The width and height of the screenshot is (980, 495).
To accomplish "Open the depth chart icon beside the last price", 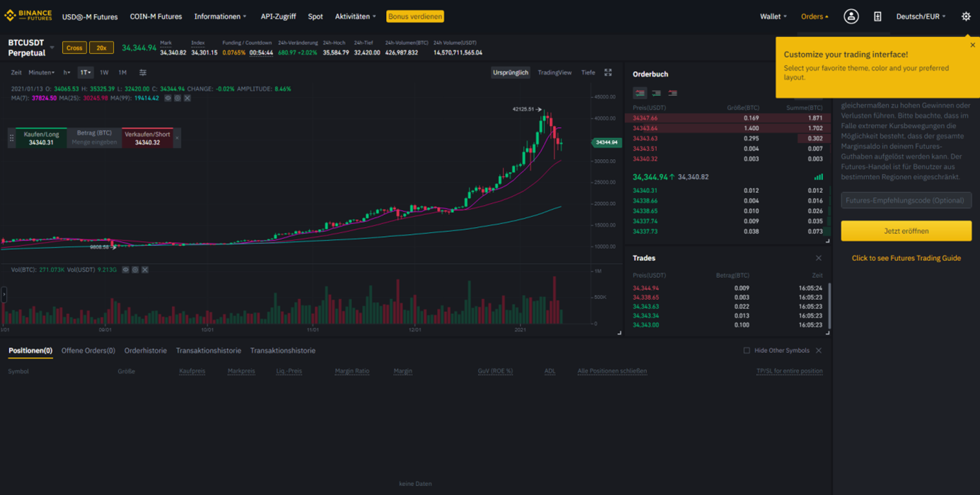I will point(818,177).
